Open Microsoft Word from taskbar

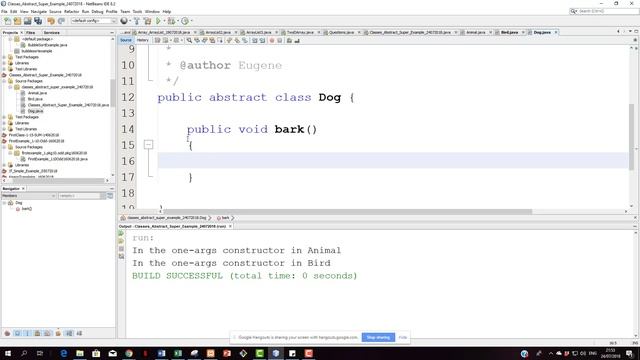tap(161, 353)
